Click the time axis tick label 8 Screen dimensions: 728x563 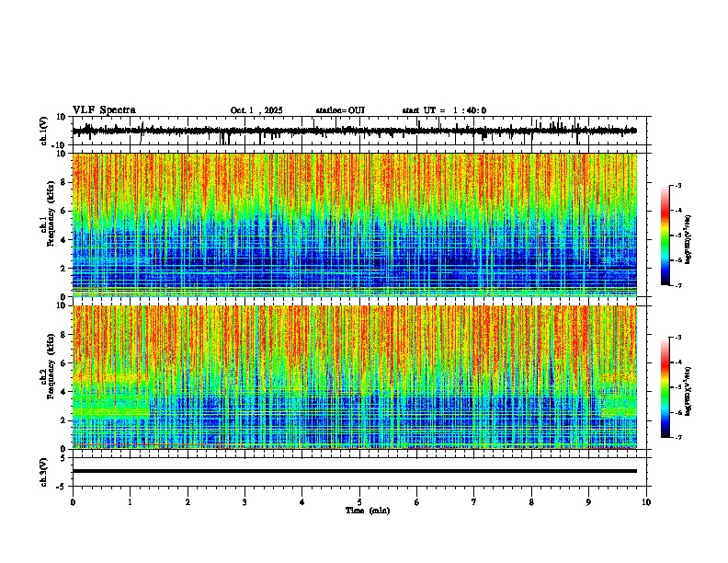coord(531,502)
